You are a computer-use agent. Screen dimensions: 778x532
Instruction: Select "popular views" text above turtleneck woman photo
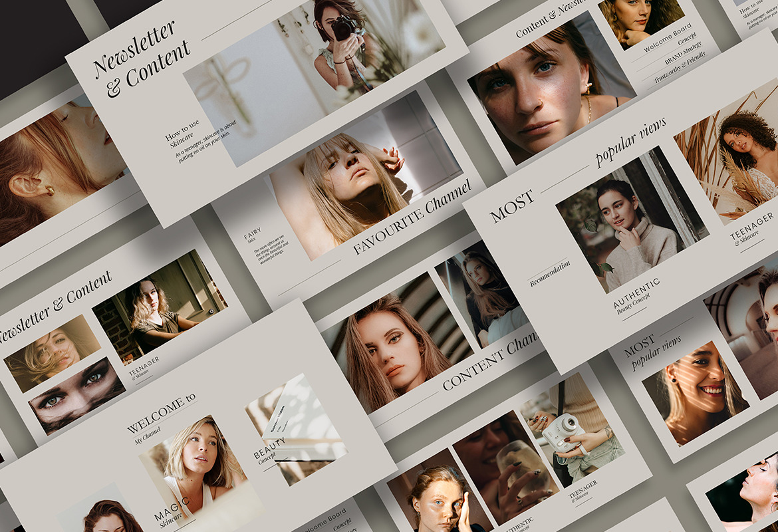(x=630, y=142)
